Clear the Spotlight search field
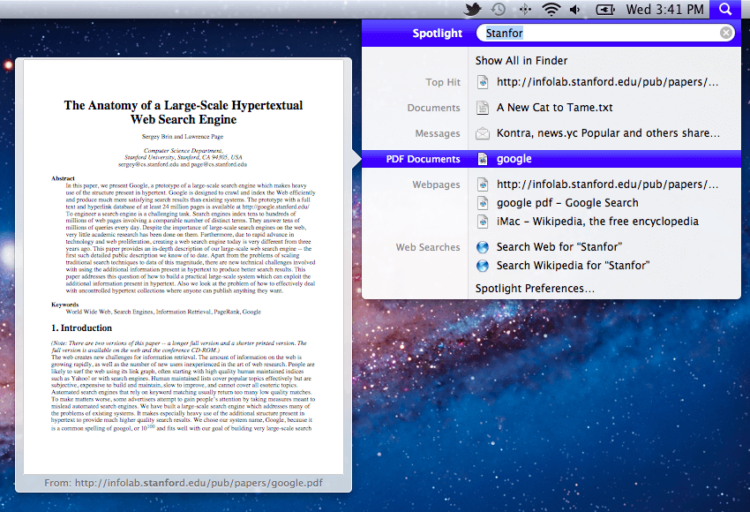This screenshot has width=750, height=512. click(726, 33)
